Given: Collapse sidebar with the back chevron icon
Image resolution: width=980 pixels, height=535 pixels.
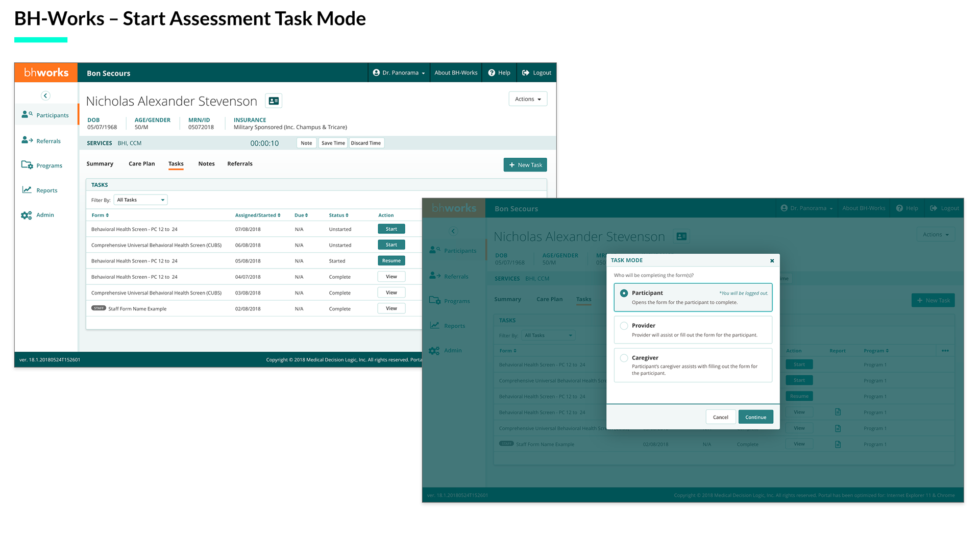Looking at the screenshot, I should point(45,95).
